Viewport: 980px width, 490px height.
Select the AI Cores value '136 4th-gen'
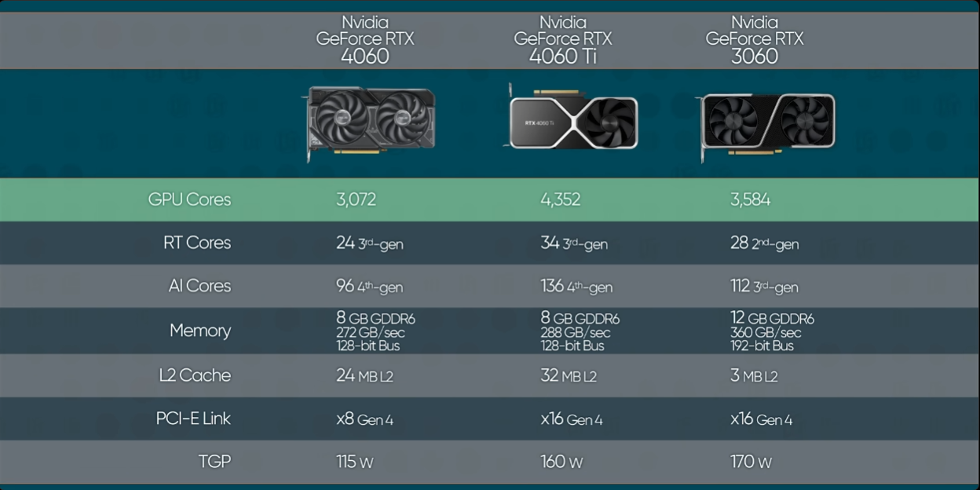click(576, 287)
